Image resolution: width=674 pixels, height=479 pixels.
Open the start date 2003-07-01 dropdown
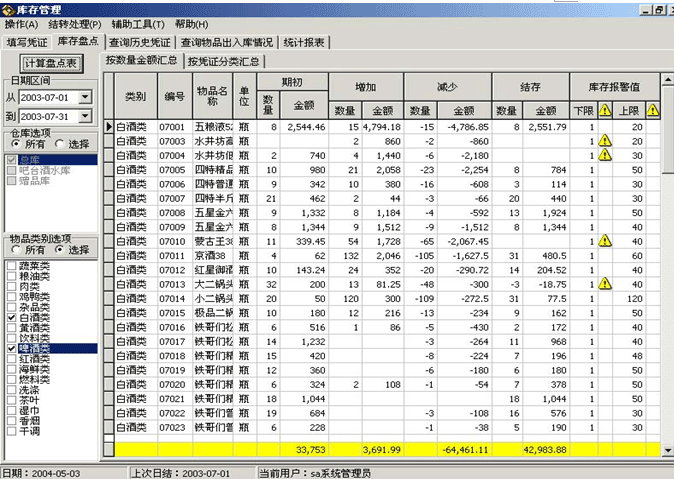(85, 98)
